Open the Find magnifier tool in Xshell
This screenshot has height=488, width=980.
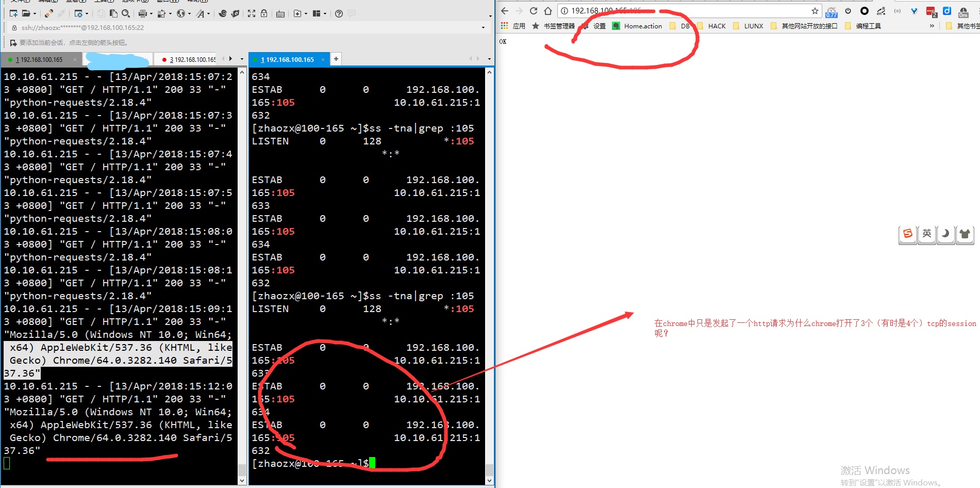point(126,13)
